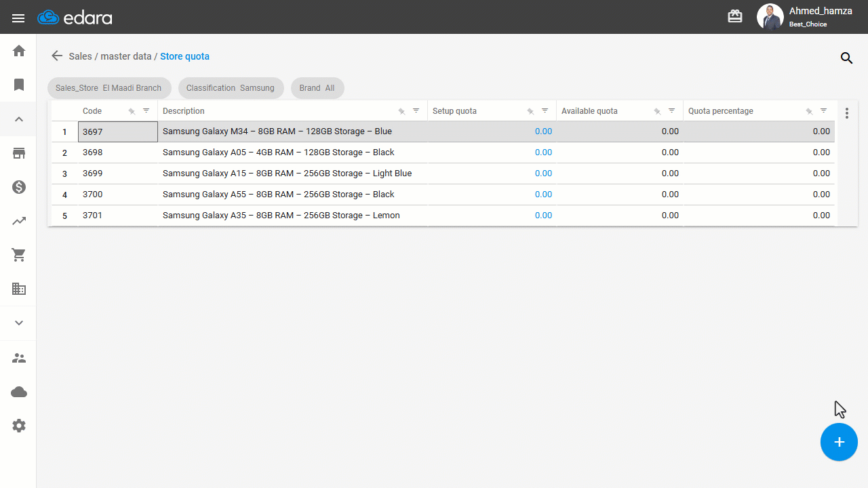Click the blue add plus button
This screenshot has height=488, width=868.
pos(839,442)
